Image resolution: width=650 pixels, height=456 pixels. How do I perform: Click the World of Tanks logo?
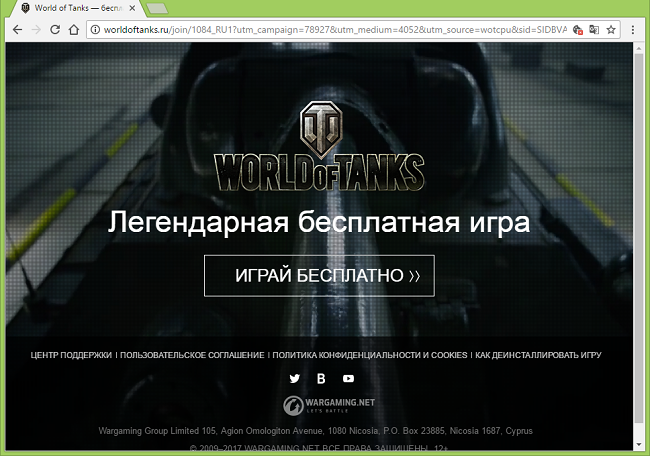(320, 148)
